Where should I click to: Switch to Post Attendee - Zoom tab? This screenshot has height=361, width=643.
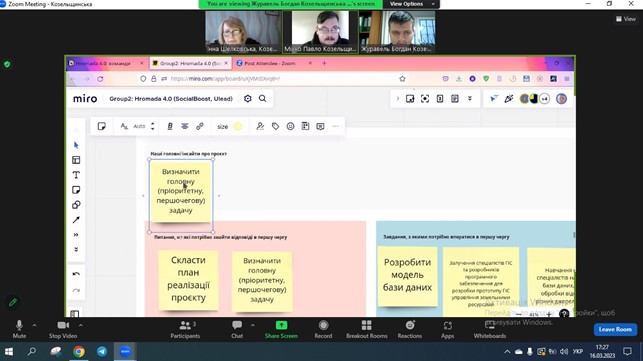(x=274, y=63)
